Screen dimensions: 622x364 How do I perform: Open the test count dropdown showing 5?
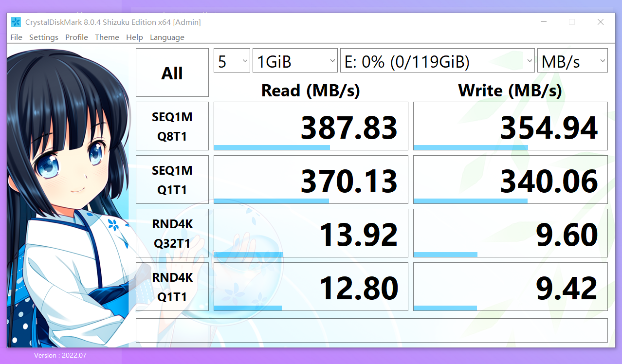(232, 60)
